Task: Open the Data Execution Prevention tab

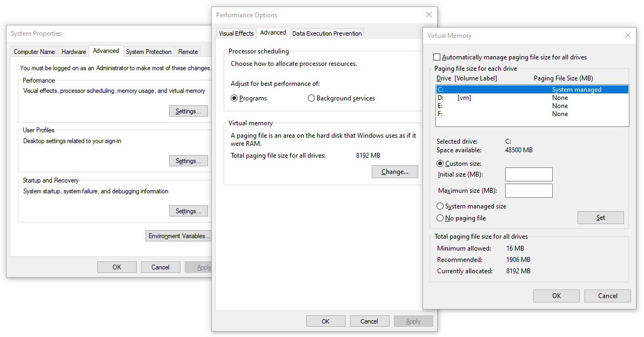Action: (x=327, y=33)
